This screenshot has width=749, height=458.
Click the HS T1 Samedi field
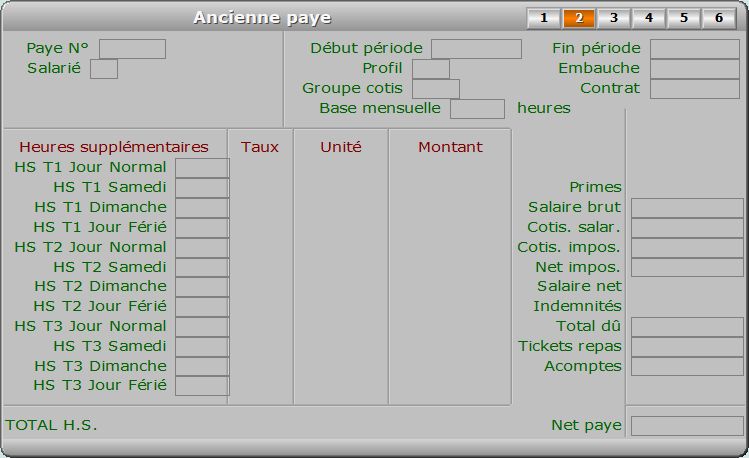202,188
